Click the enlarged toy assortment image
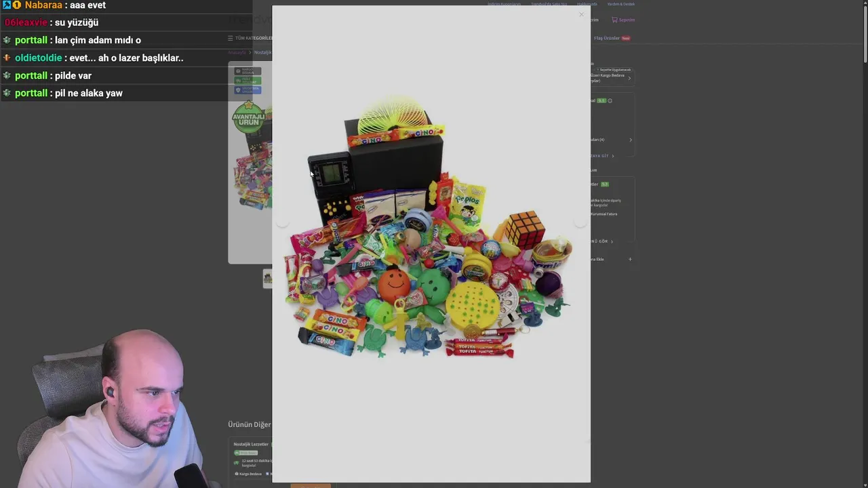 [x=430, y=227]
